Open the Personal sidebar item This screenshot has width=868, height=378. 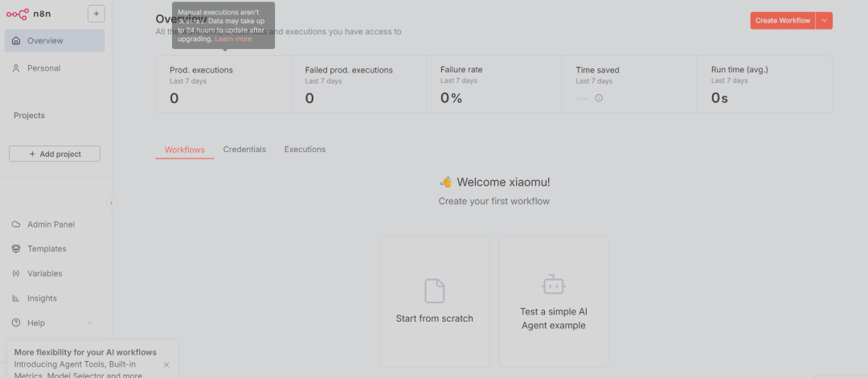click(x=55, y=68)
